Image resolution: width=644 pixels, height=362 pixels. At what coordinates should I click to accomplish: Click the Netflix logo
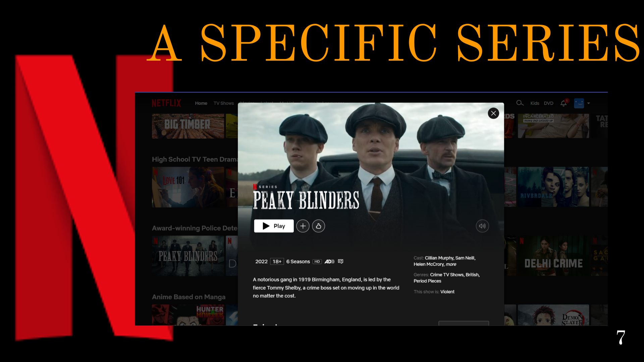point(166,103)
